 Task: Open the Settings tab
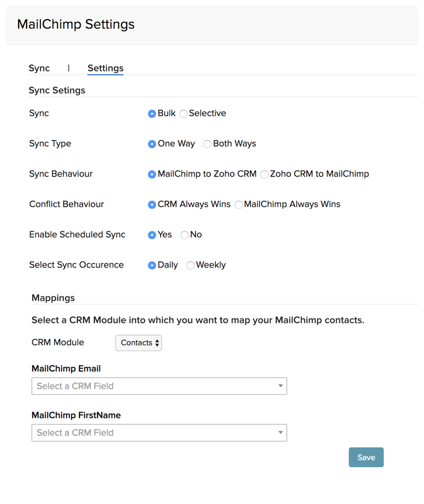[x=105, y=68]
